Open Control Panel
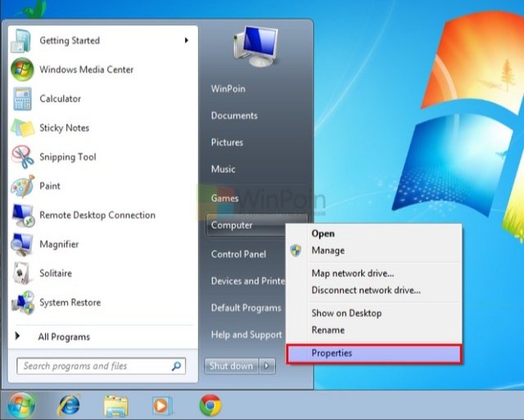Screen dimensions: 524x420 pyautogui.click(x=238, y=255)
